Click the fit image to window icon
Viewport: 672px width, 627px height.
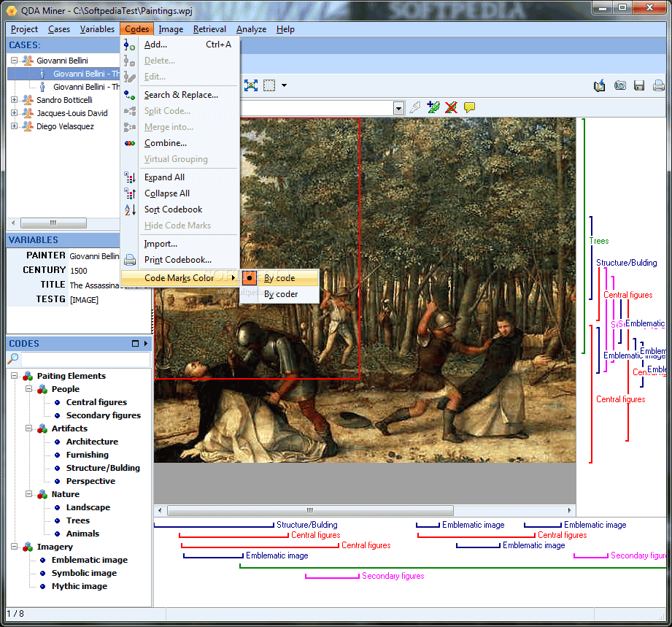pos(251,85)
